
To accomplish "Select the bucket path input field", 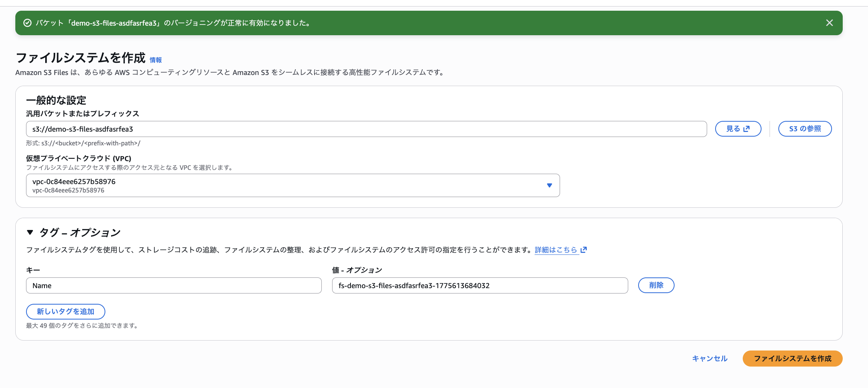I will 366,129.
